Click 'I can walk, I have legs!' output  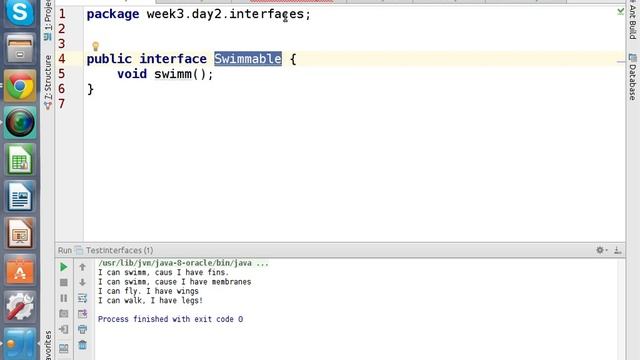point(150,300)
